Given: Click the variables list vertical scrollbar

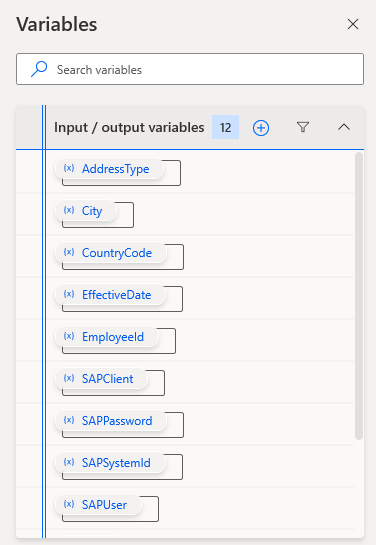Looking at the screenshot, I should click(x=359, y=296).
